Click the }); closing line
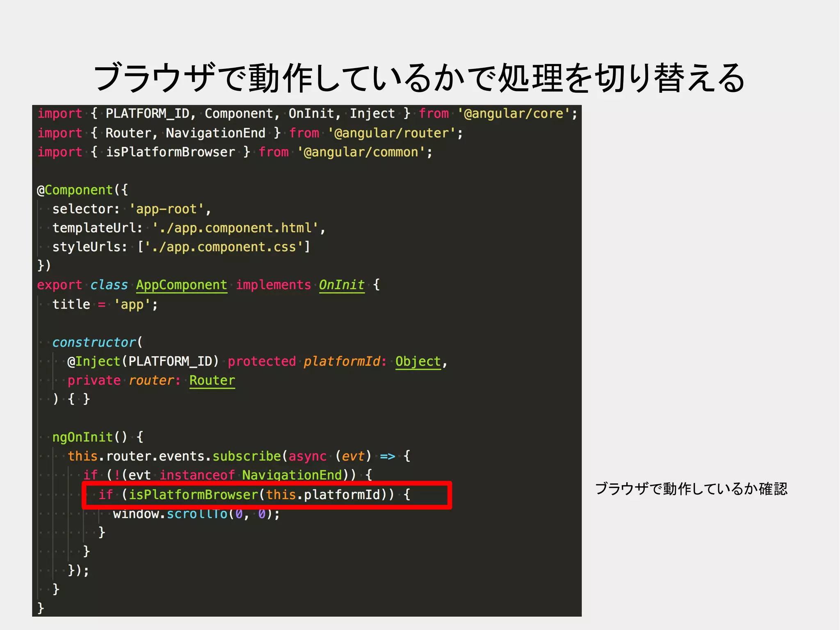Viewport: 840px width, 630px height. click(78, 570)
